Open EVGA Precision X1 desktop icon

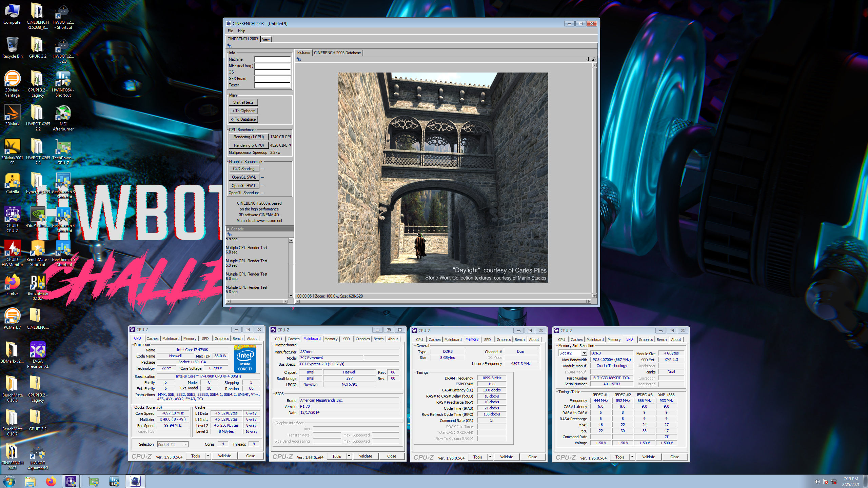click(38, 355)
